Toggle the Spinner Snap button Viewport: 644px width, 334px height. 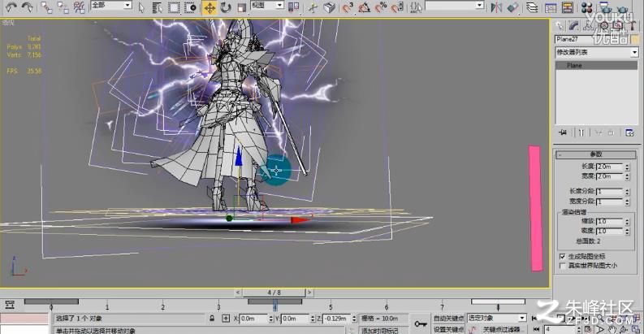click(397, 7)
